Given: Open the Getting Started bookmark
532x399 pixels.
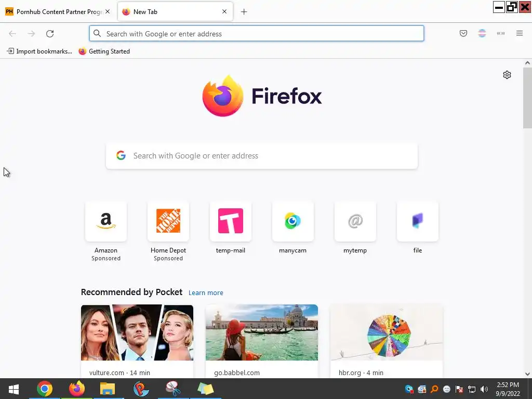Looking at the screenshot, I should 104,51.
